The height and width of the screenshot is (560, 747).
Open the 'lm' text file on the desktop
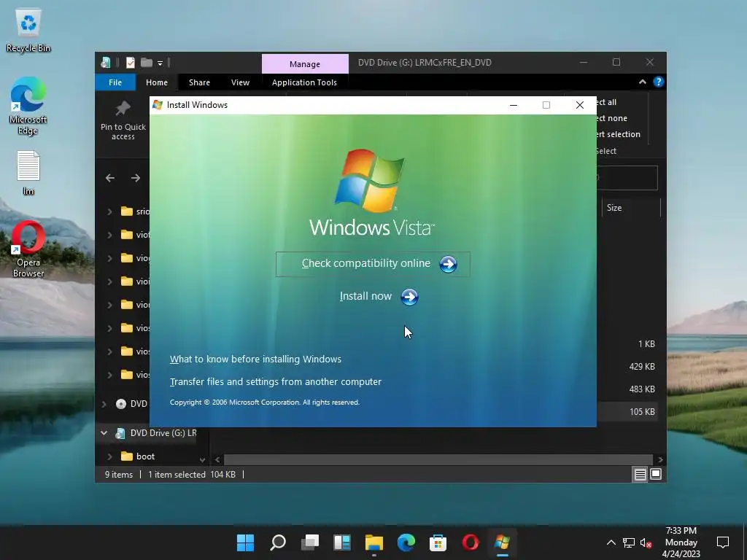coord(28,172)
